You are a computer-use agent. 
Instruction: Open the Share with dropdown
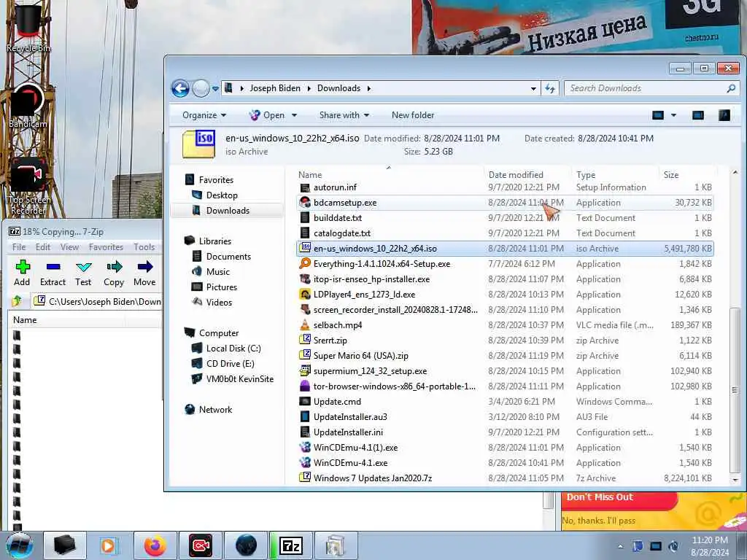tap(344, 115)
